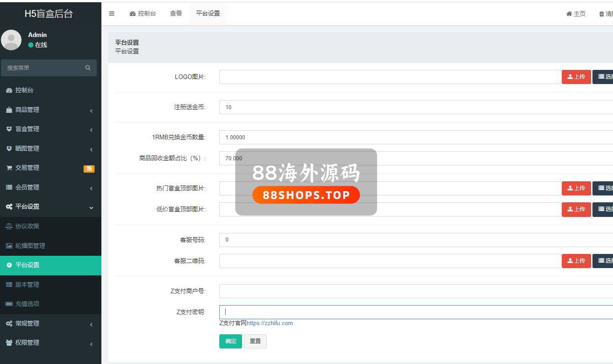
Task: Open 版本管理 in the sidebar submenu
Action: pos(27,285)
